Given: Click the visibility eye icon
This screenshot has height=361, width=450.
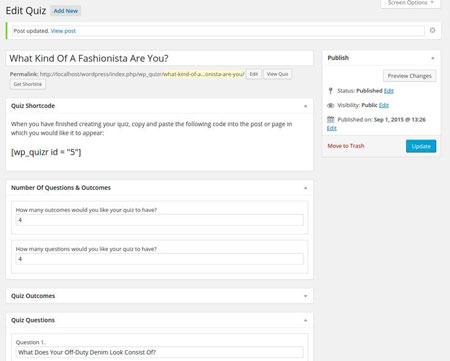Looking at the screenshot, I should click(330, 105).
